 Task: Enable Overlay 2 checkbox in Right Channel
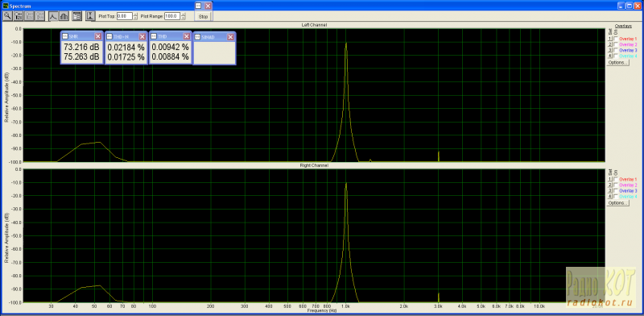616,185
